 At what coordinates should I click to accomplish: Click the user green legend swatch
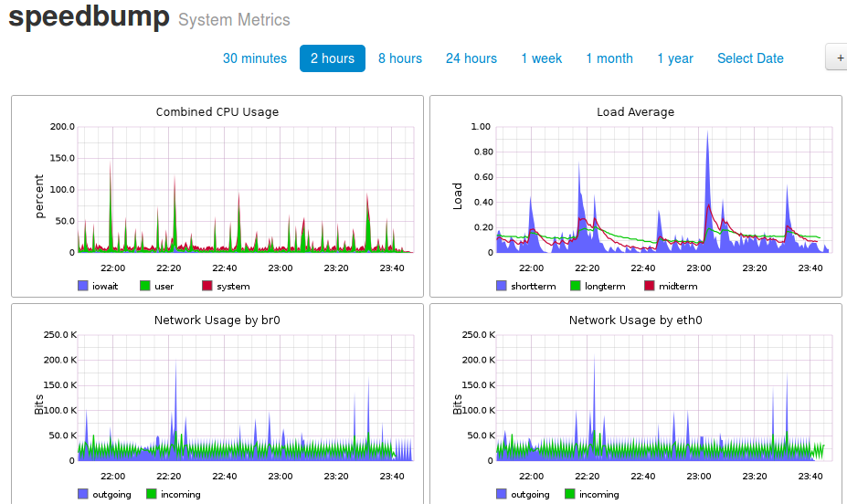(144, 286)
